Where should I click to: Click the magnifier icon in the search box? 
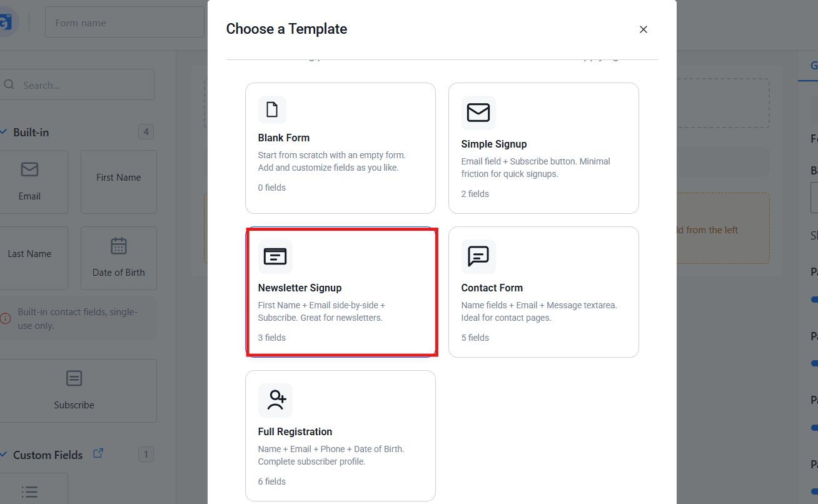[9, 85]
